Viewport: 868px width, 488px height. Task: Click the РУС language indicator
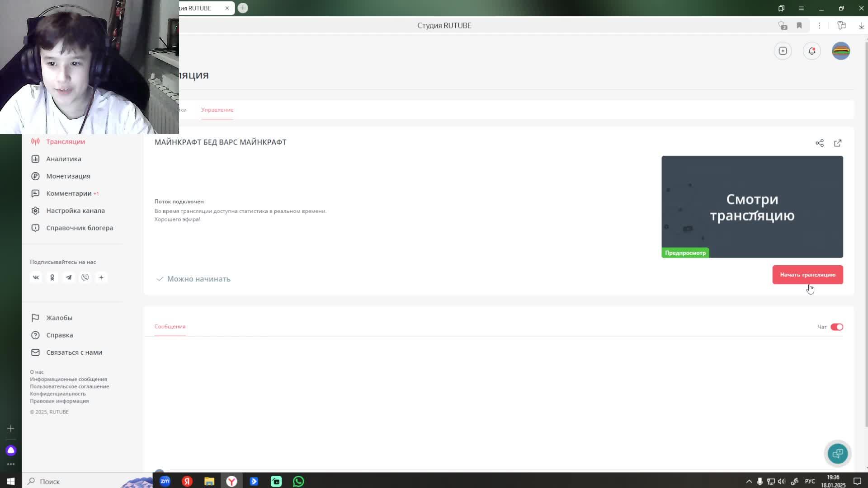810,481
